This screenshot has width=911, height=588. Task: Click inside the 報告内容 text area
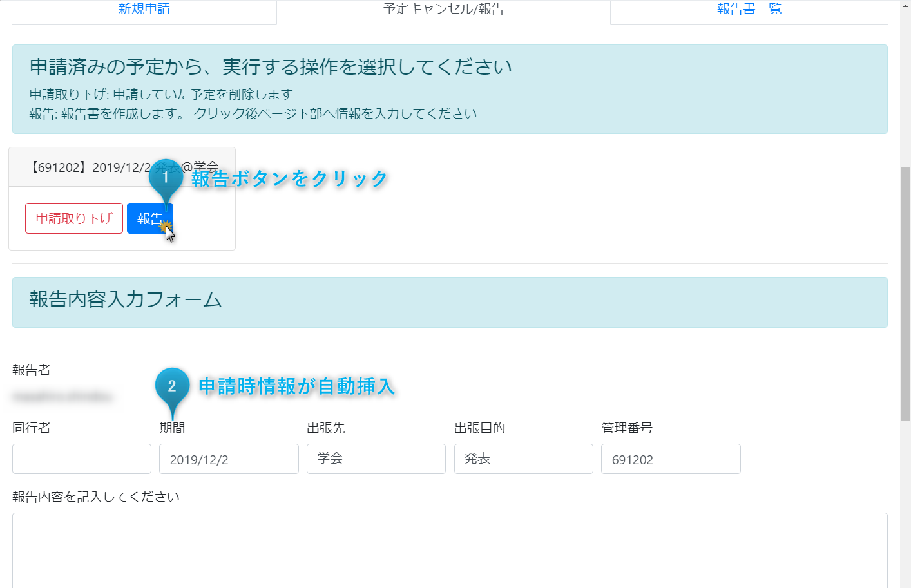[x=450, y=551]
